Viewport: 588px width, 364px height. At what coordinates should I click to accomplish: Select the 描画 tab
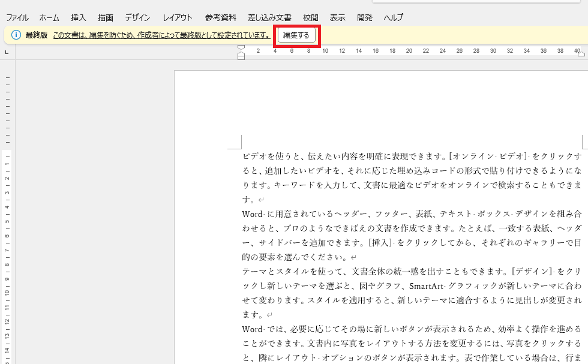pyautogui.click(x=106, y=17)
